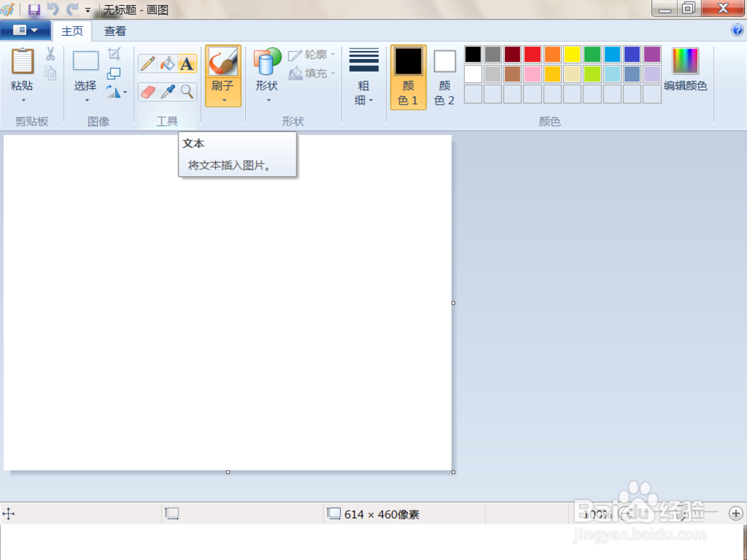
Task: Open the Fill dropdown in shapes group
Action: [x=312, y=73]
